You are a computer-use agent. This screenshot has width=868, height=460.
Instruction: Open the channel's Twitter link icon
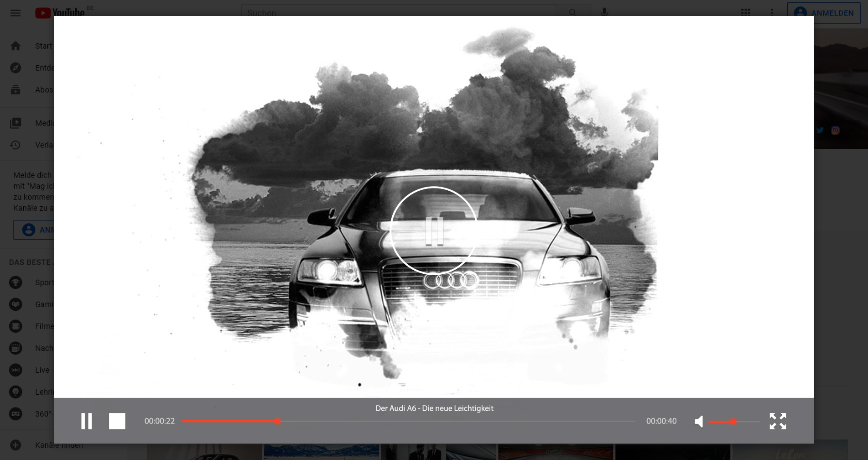pyautogui.click(x=820, y=131)
